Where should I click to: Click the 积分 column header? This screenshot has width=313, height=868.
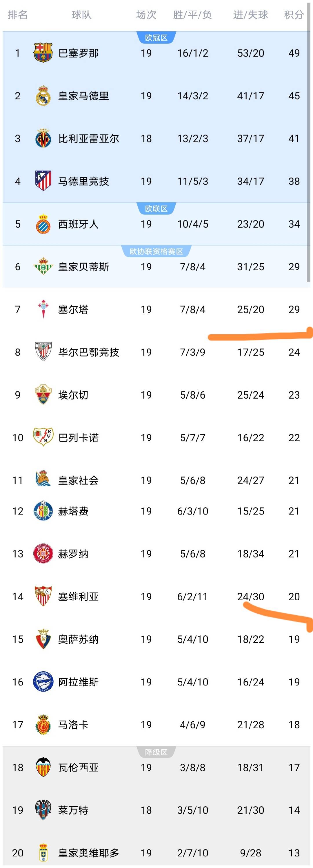pos(294,15)
